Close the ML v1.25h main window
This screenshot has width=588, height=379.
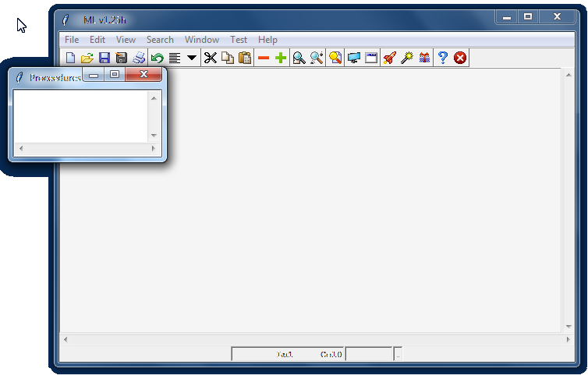tap(558, 17)
